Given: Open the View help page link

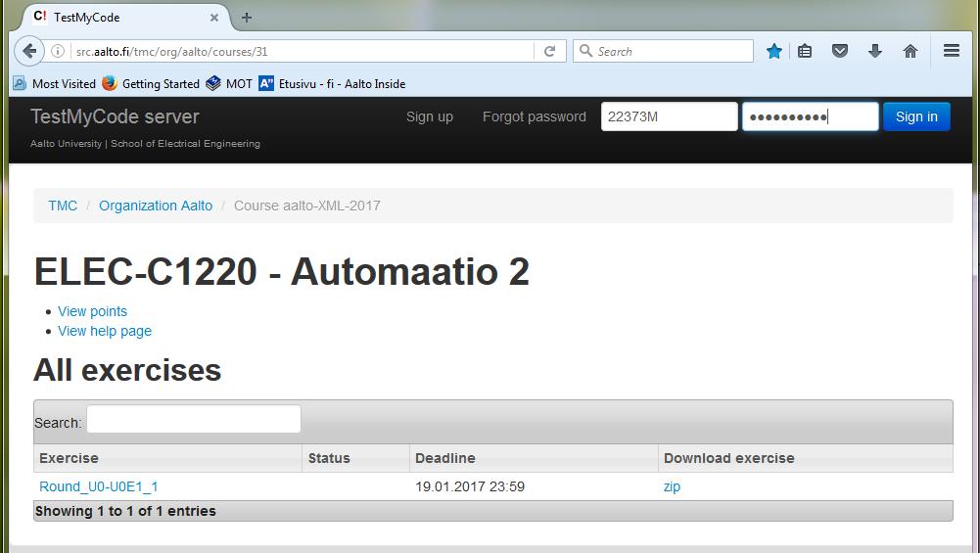Looking at the screenshot, I should (105, 331).
